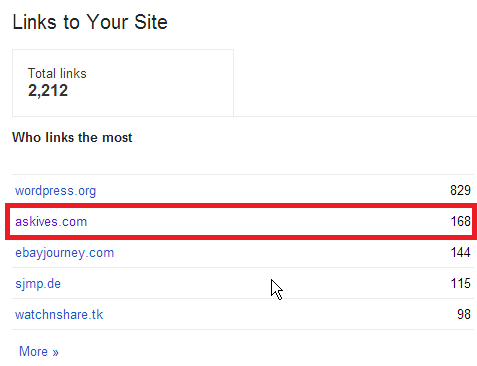Image resolution: width=477 pixels, height=366 pixels.
Task: Click the 115 count next to sjmp.de
Action: pyautogui.click(x=461, y=283)
